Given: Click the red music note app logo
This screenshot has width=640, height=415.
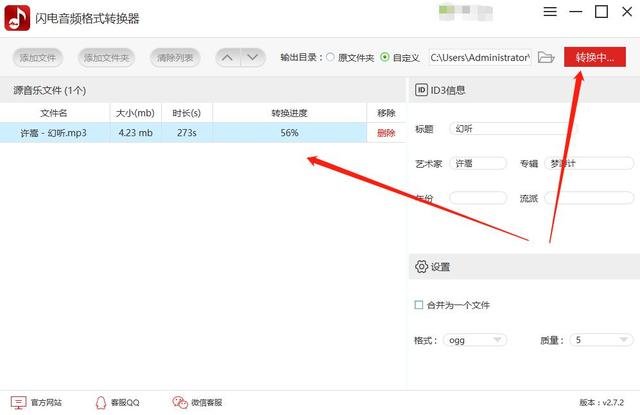Looking at the screenshot, I should [x=17, y=18].
